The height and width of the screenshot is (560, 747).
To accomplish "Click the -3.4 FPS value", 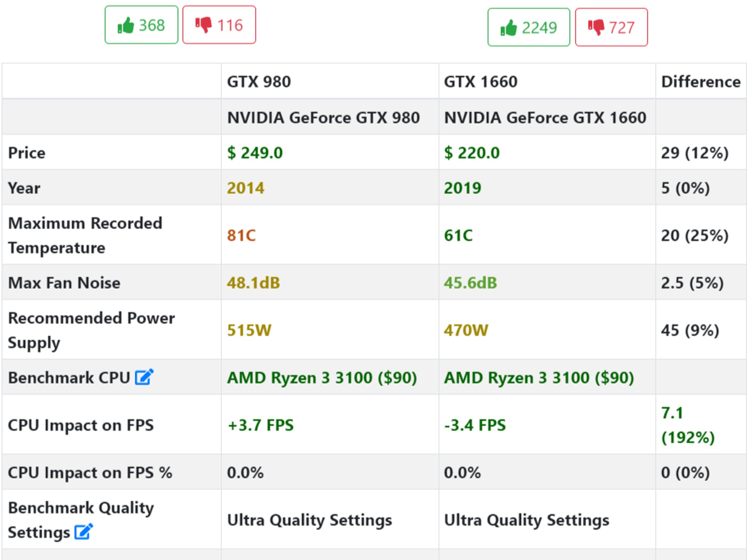I will pos(475,425).
